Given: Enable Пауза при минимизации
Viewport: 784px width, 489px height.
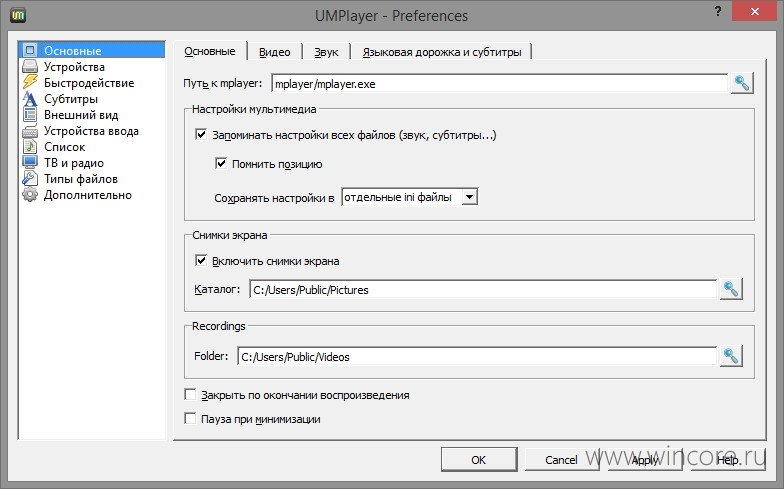Looking at the screenshot, I should coord(190,418).
